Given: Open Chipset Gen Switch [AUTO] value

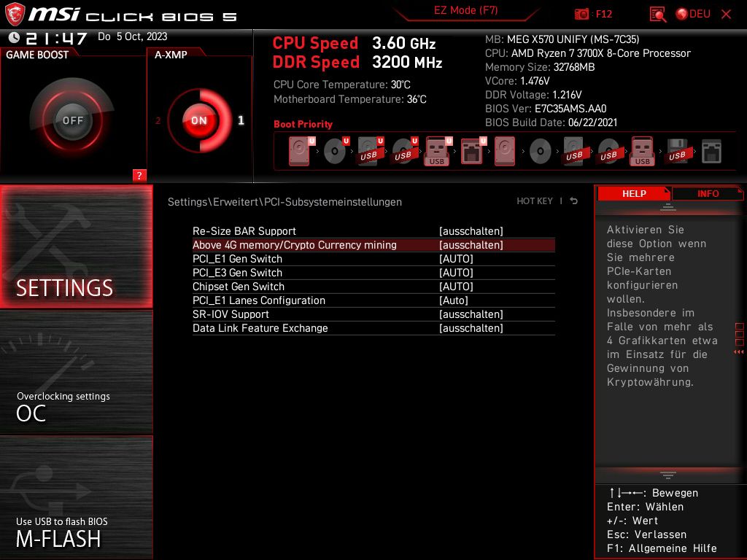Looking at the screenshot, I should pyautogui.click(x=456, y=286).
